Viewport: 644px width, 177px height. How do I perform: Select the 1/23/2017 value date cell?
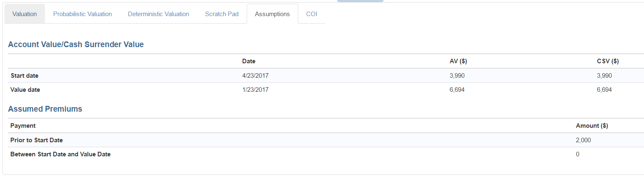click(255, 89)
